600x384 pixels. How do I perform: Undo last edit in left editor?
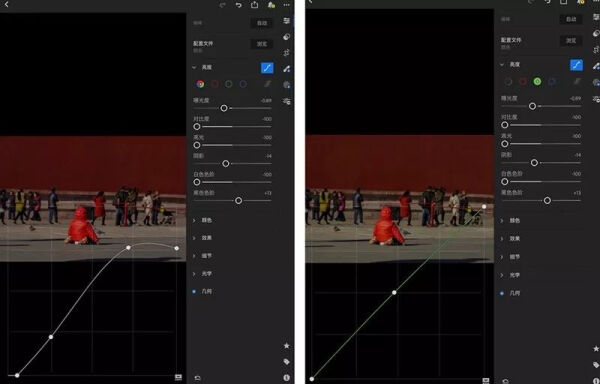(x=239, y=5)
